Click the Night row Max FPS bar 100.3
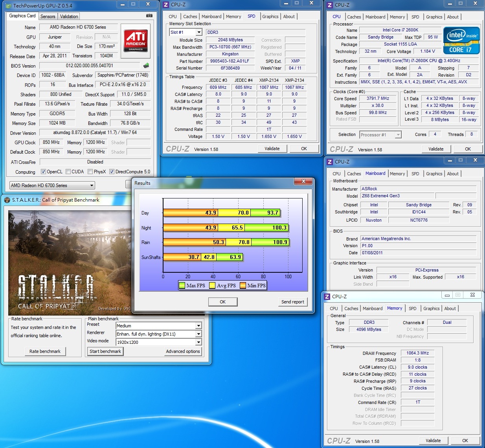Image resolution: width=485 pixels, height=448 pixels. pyautogui.click(x=267, y=228)
